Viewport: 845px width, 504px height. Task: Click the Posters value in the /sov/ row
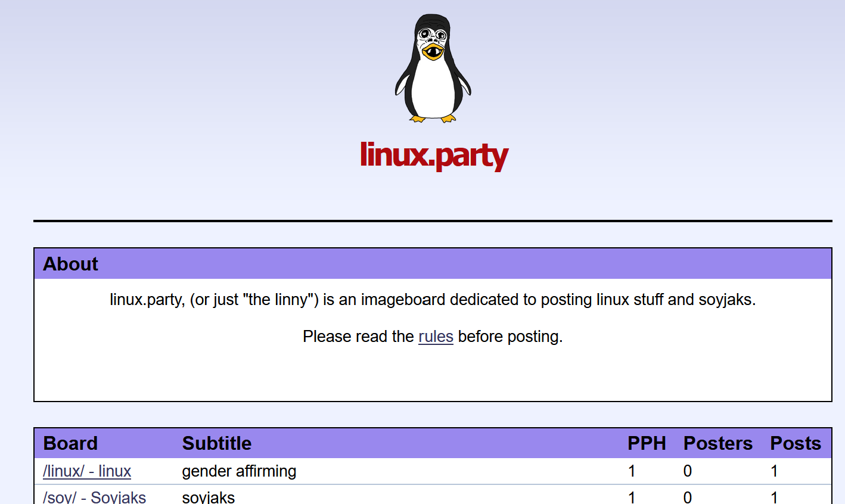[688, 497]
